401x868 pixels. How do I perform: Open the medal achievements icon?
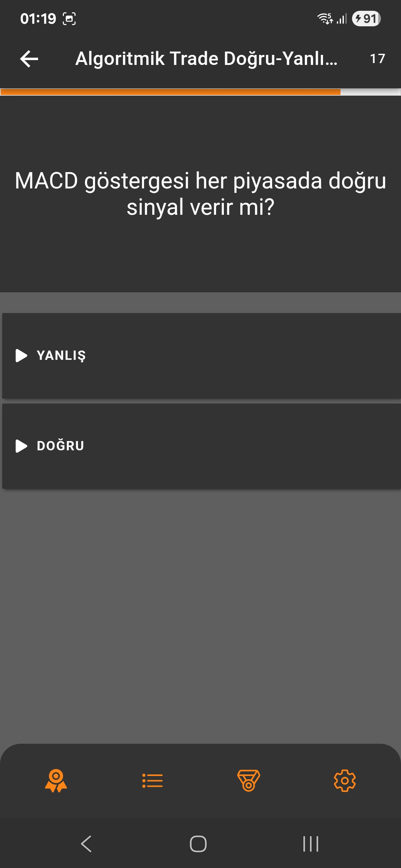point(248,781)
